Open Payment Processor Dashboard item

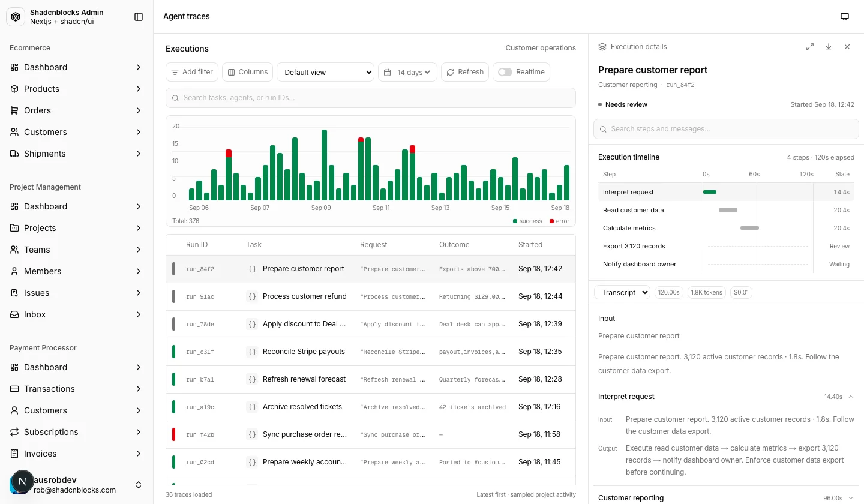[x=77, y=367]
